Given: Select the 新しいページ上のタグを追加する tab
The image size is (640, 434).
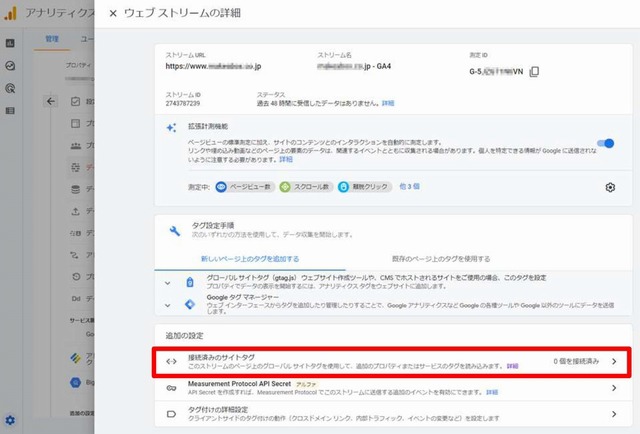Looking at the screenshot, I should tap(250, 259).
